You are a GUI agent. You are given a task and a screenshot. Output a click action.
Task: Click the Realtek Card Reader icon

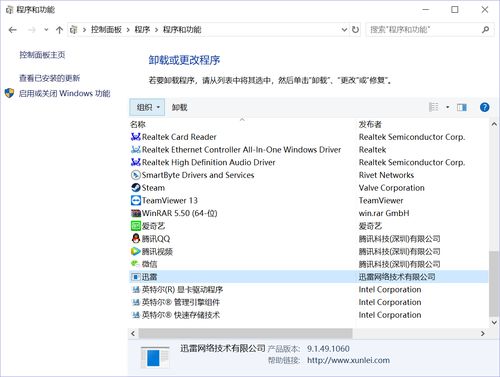tap(136, 137)
